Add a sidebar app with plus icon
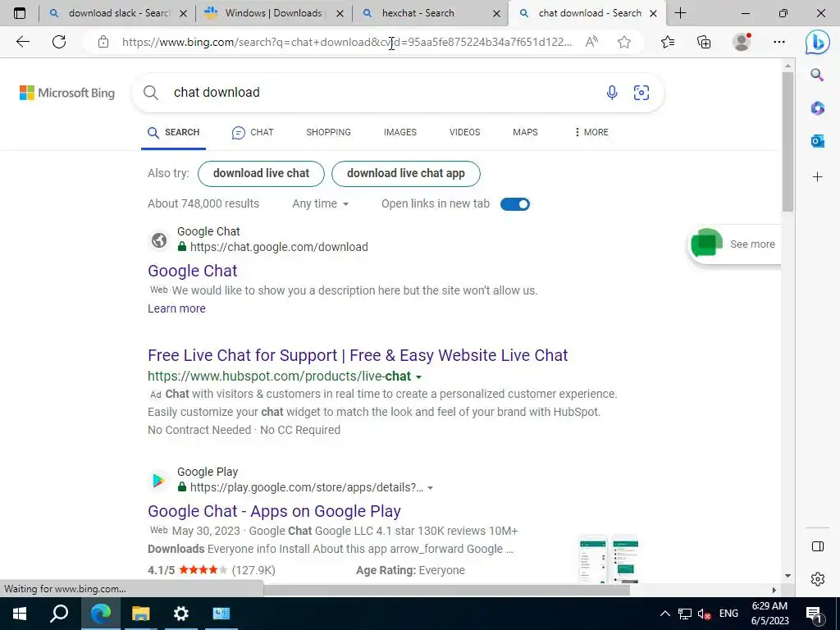This screenshot has width=840, height=630. 817,177
